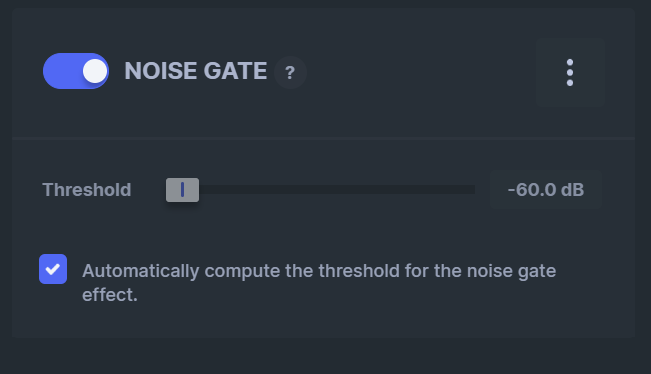Image resolution: width=651 pixels, height=374 pixels.
Task: Click the 'Automatically compute the threshold' label text
Action: click(319, 283)
